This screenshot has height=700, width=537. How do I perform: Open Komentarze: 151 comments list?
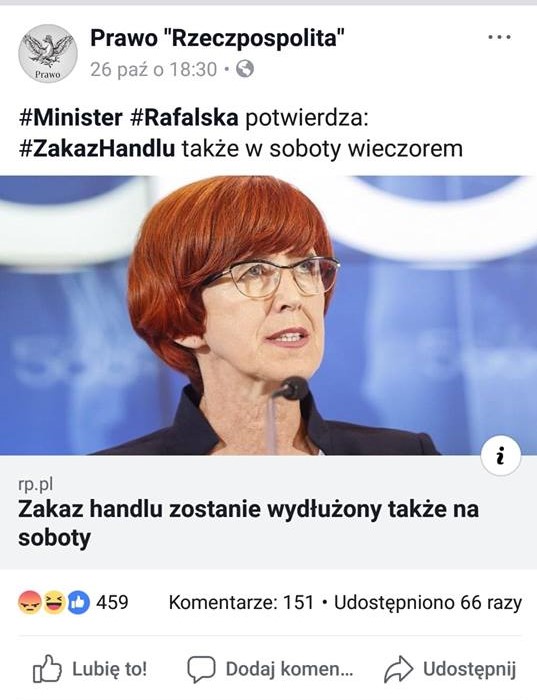pyautogui.click(x=241, y=603)
